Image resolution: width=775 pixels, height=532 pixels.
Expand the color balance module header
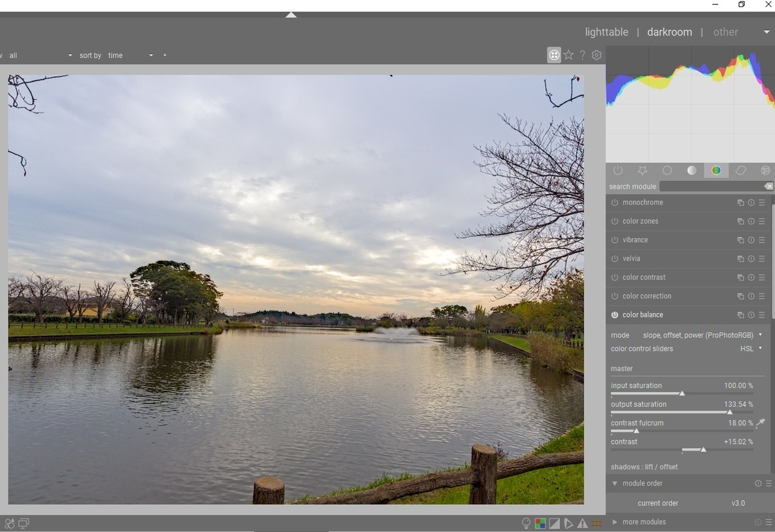tap(643, 315)
